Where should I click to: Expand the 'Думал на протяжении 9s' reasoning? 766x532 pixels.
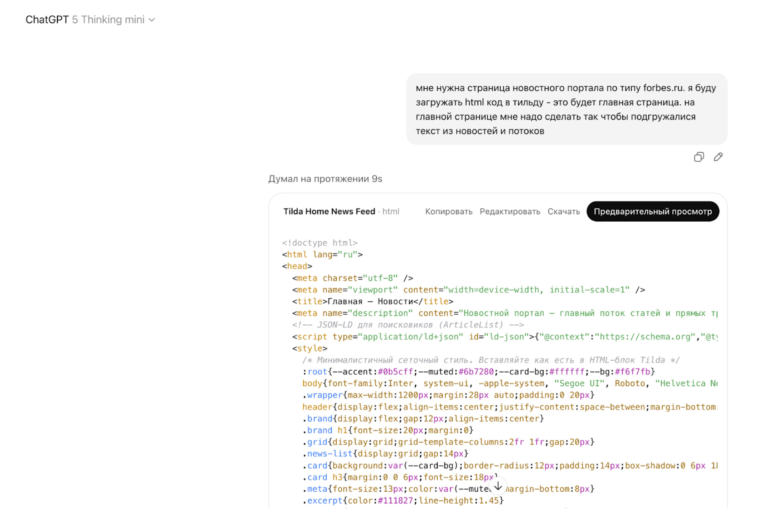pos(325,179)
